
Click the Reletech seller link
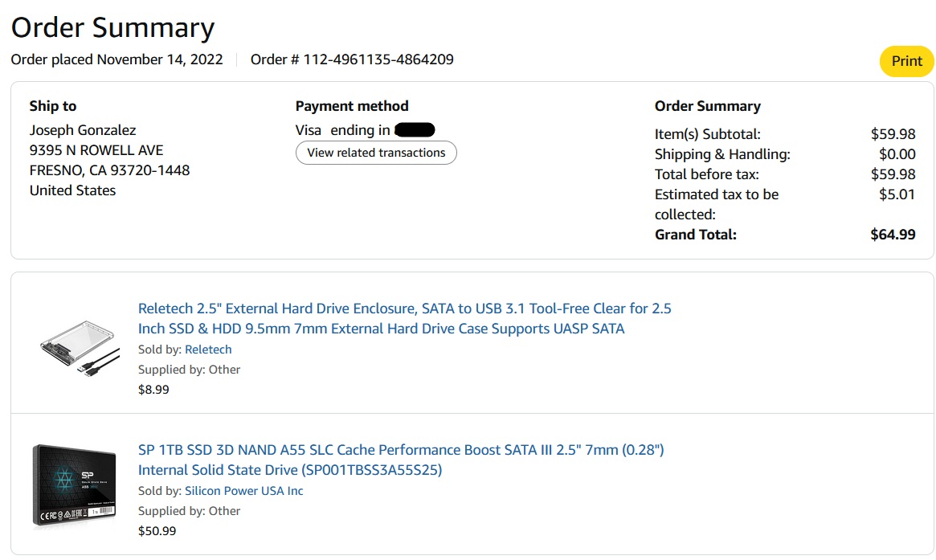[x=208, y=349]
